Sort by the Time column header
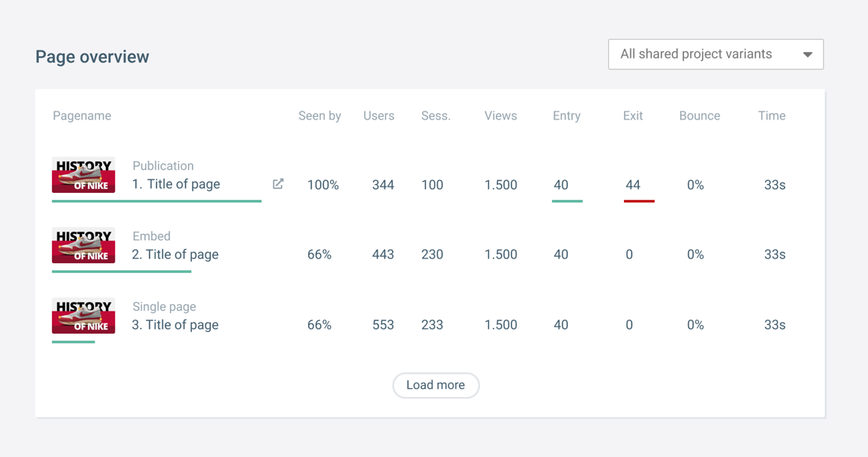Image resolution: width=868 pixels, height=457 pixels. 772,115
